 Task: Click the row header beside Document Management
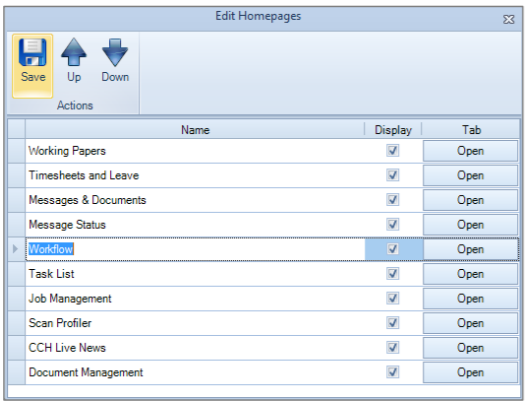tap(16, 372)
